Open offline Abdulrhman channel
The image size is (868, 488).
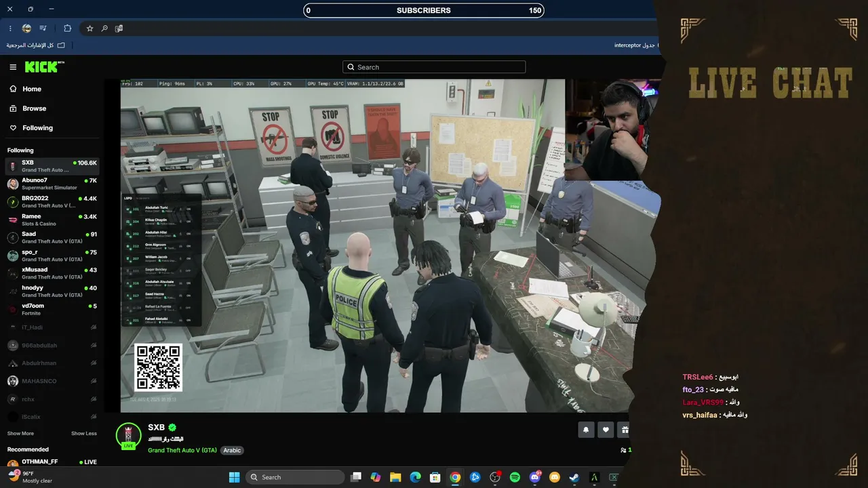point(52,363)
